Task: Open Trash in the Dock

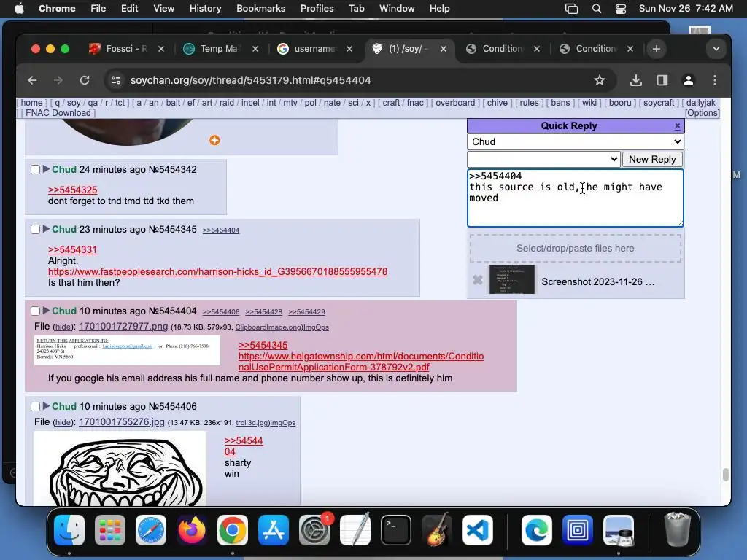Action: coord(677,529)
